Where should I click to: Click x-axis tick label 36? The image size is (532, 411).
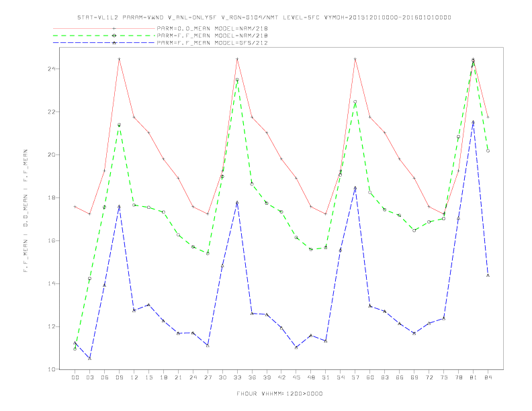coord(252,377)
